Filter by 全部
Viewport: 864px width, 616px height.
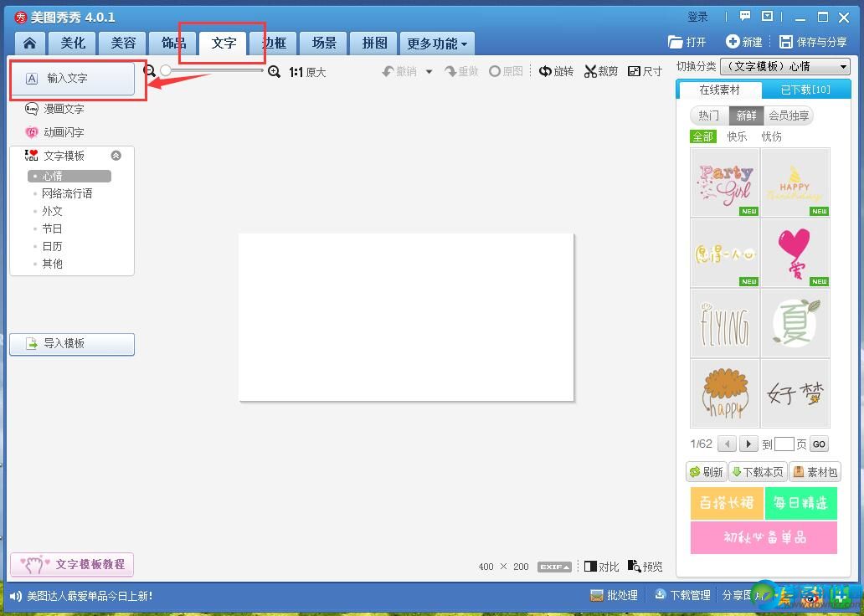click(x=703, y=136)
